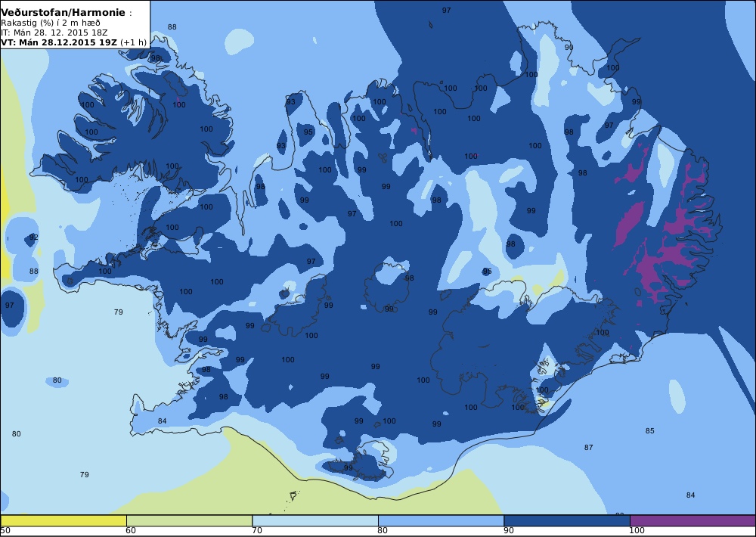Image resolution: width=756 pixels, height=537 pixels.
Task: Click the pale blue 70–80 legend segment
Action: [x=315, y=520]
